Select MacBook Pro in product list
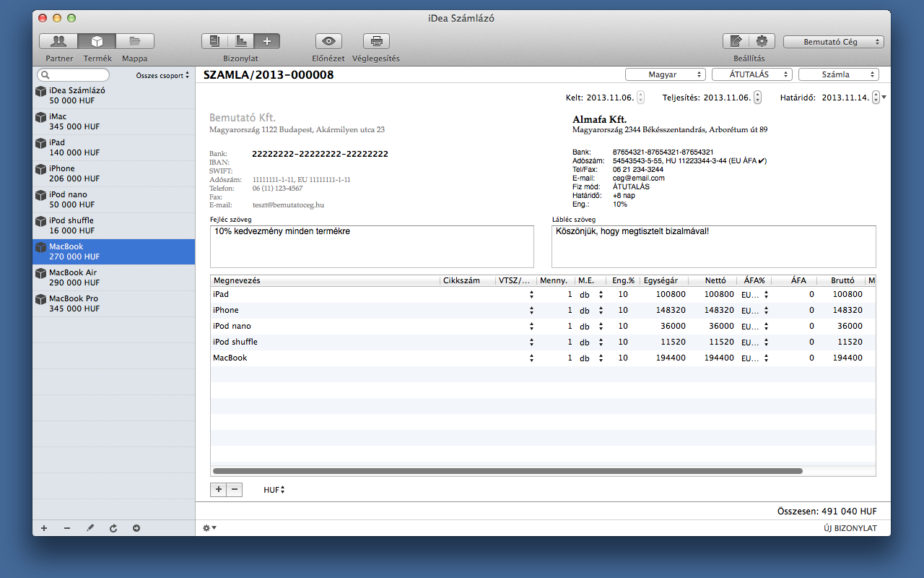Screen dimensions: 924x578 (x=113, y=304)
